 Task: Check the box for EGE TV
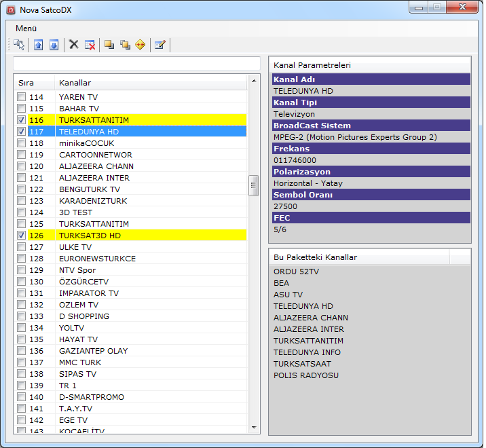[22, 419]
